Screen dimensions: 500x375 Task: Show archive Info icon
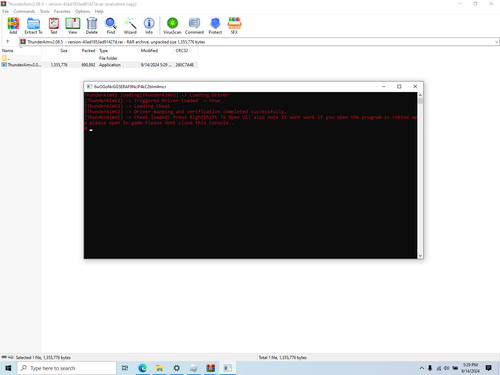[x=149, y=26]
